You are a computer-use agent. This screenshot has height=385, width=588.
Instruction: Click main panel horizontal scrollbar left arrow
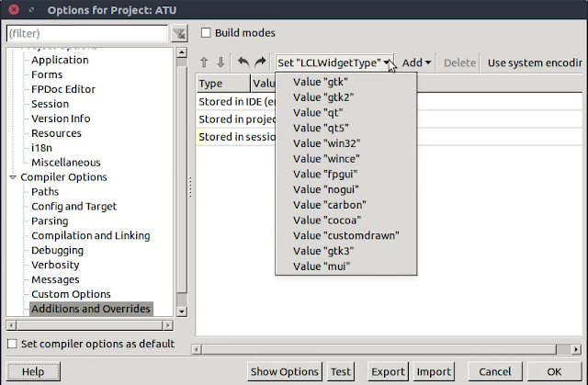click(197, 349)
